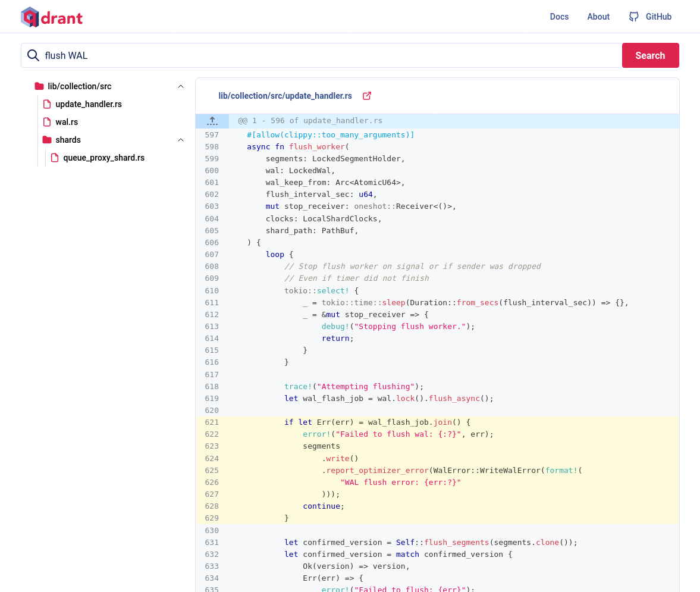Open file in external link icon

(367, 96)
